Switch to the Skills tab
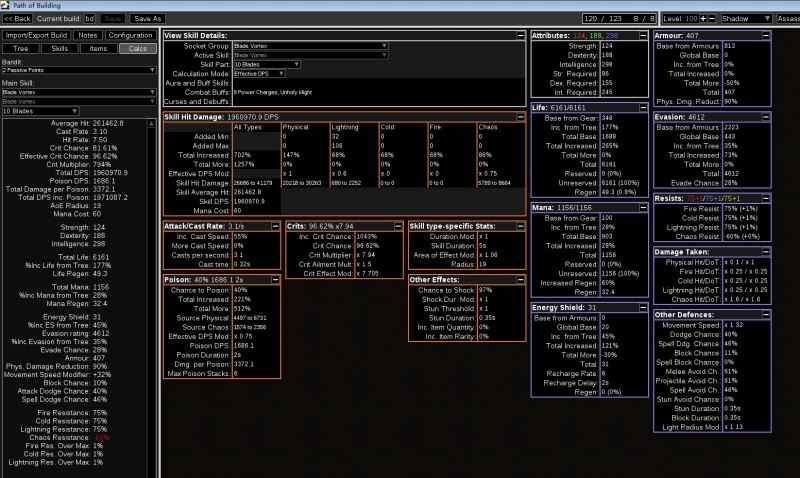The width and height of the screenshot is (800, 478). [59, 48]
